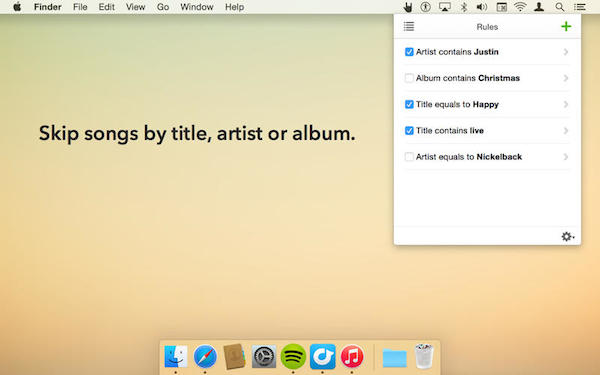
Task: Open the Help menu
Action: [234, 7]
